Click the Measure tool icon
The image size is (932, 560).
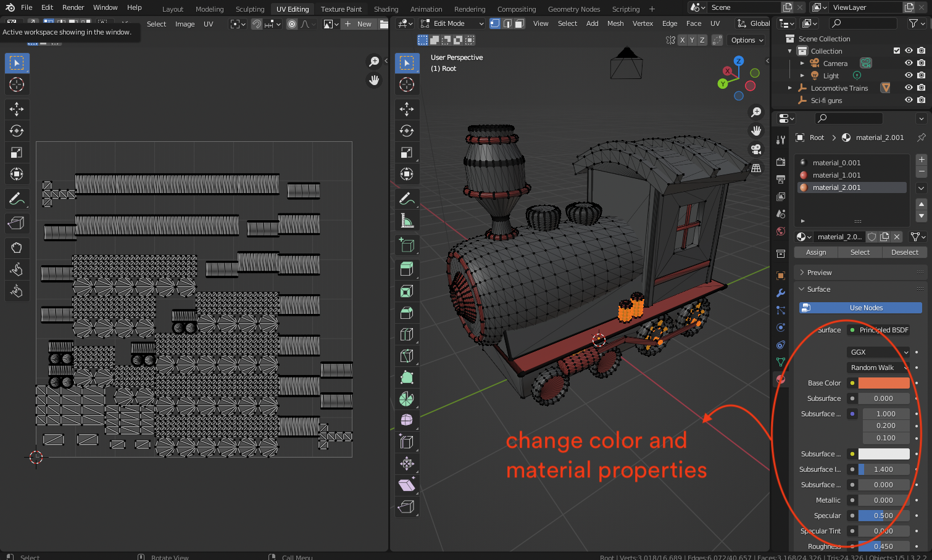click(x=407, y=220)
